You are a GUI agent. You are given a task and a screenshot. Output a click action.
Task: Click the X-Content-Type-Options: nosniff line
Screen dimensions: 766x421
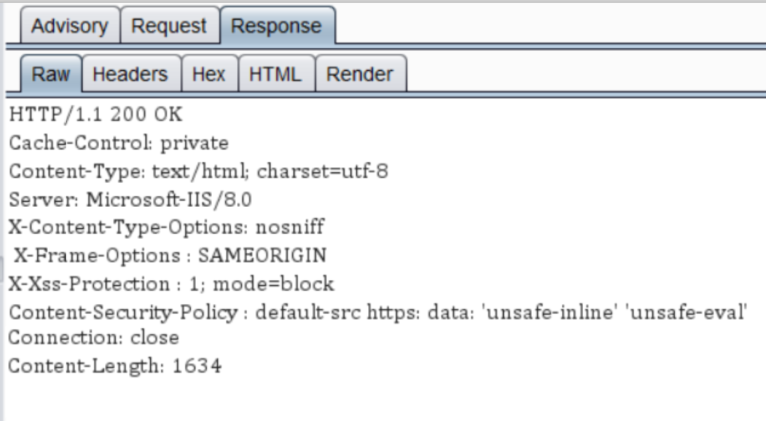tap(166, 227)
